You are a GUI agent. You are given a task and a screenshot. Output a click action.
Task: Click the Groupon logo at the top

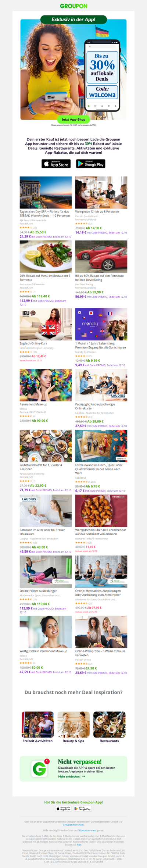[x=73, y=6]
